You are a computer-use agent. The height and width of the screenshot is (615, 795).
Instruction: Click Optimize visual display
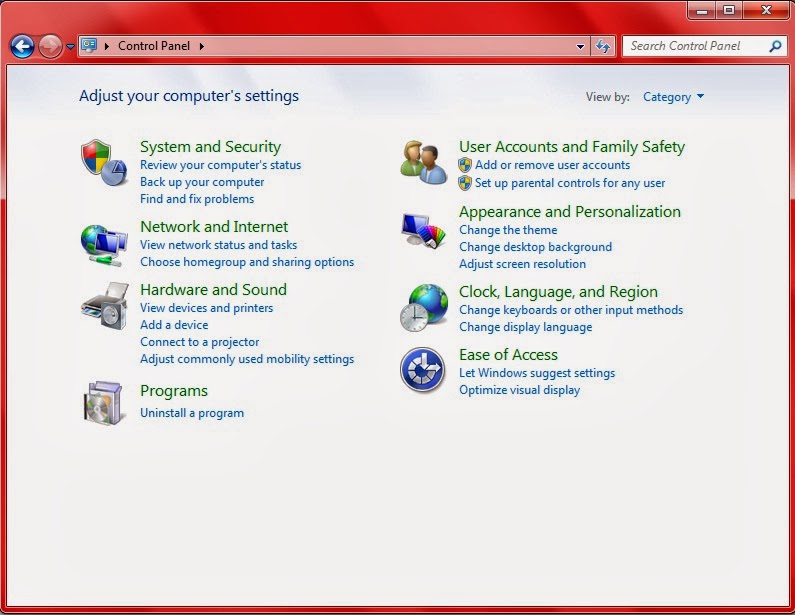(519, 390)
